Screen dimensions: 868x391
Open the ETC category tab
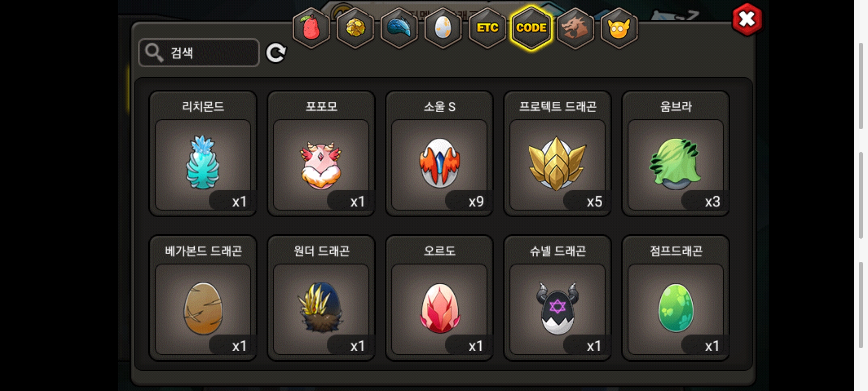[x=487, y=28]
